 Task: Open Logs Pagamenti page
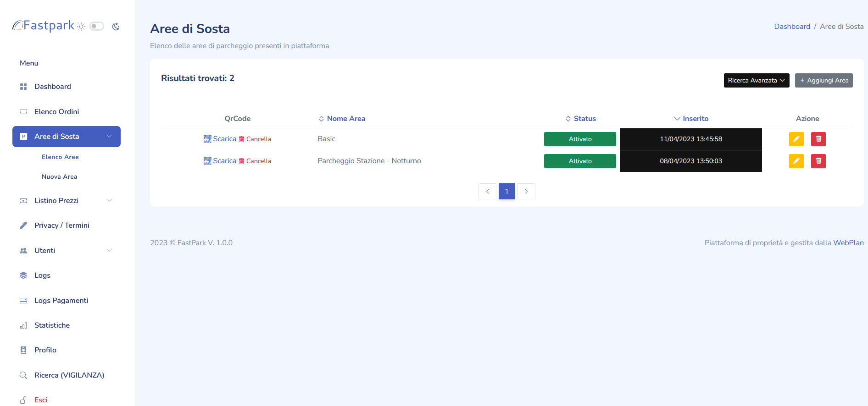point(67,301)
